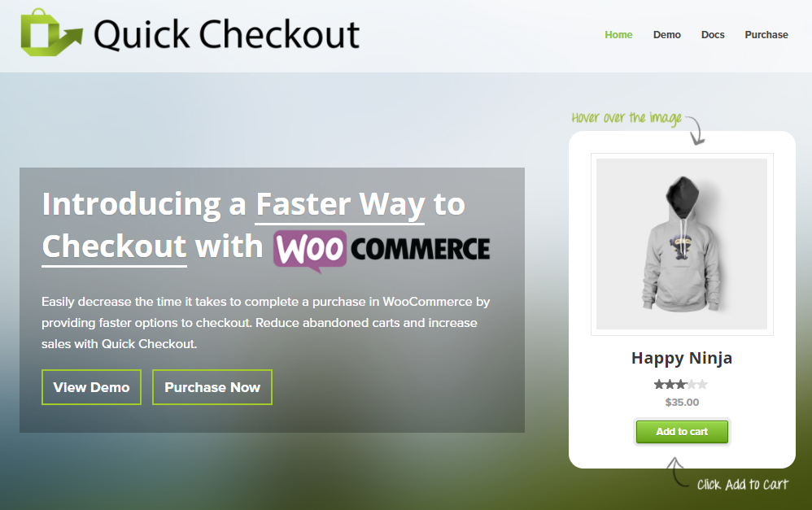Click the product star rating
This screenshot has height=510, width=812.
[x=680, y=384]
